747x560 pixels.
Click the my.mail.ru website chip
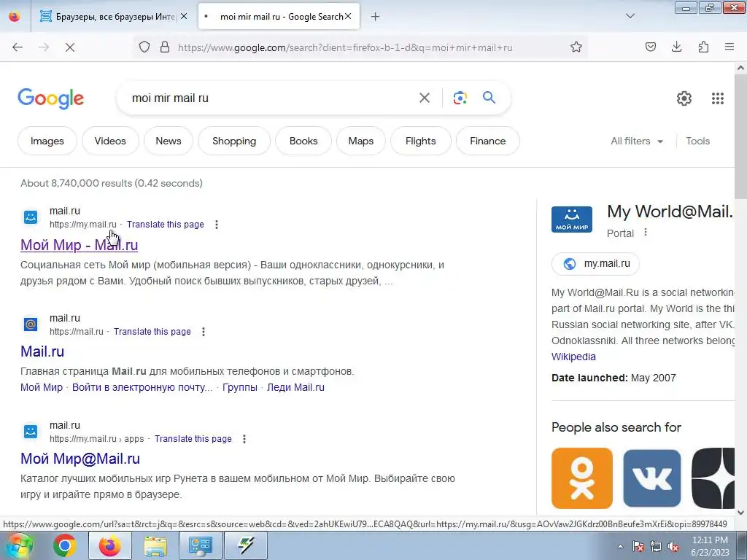click(x=595, y=264)
